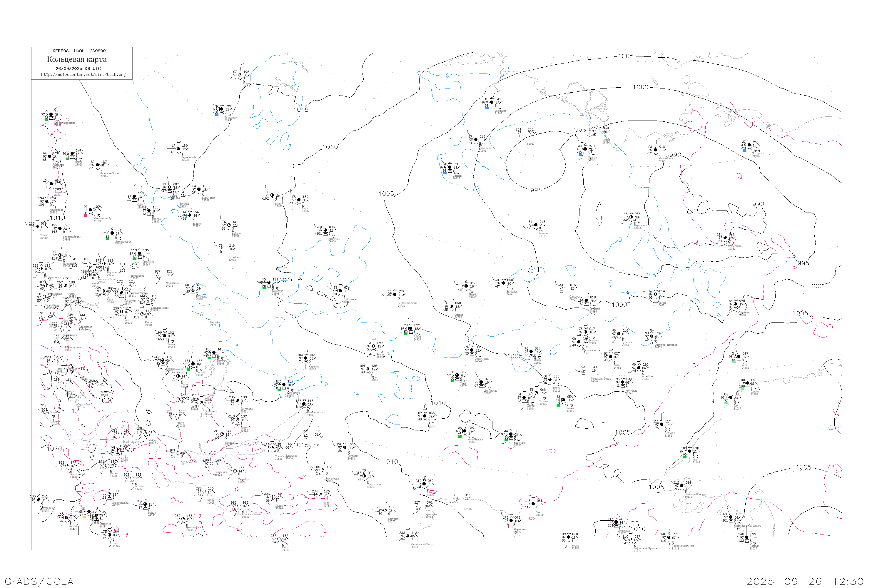Click the QEEE98 UAOL 260900 header code
Viewport: 882px width, 588px height.
click(79, 51)
